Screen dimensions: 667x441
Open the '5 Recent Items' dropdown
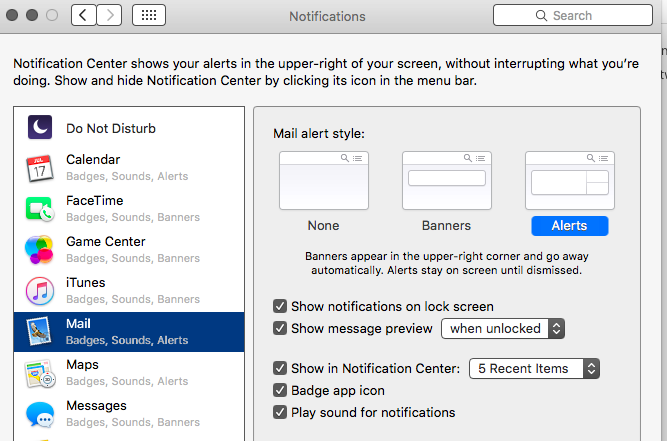pyautogui.click(x=534, y=369)
